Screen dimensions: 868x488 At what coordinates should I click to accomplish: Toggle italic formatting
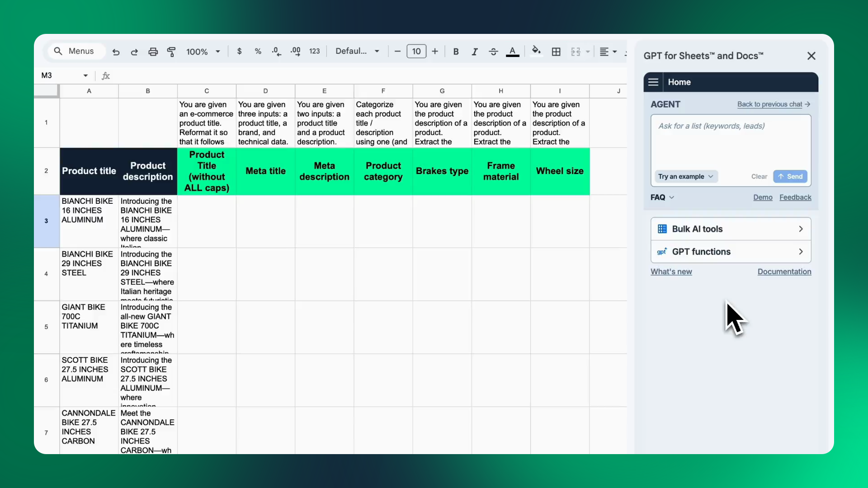tap(474, 52)
